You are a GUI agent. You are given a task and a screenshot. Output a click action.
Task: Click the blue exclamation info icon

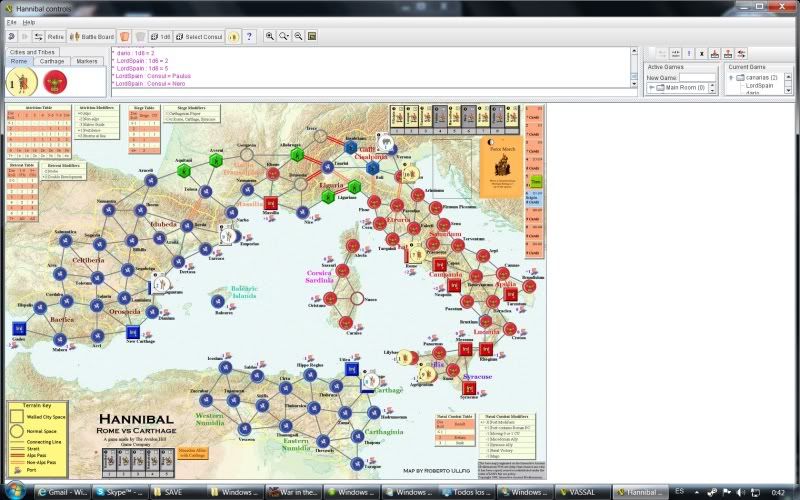tap(689, 53)
